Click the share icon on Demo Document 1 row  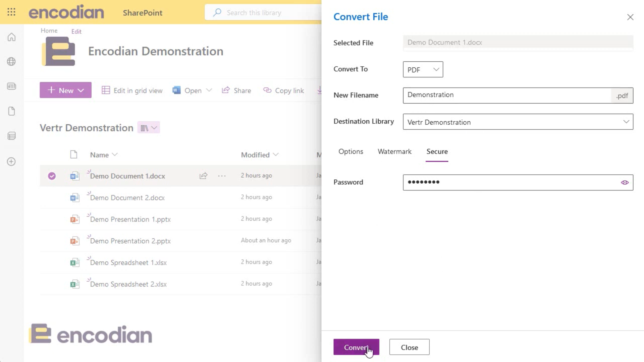pos(204,176)
